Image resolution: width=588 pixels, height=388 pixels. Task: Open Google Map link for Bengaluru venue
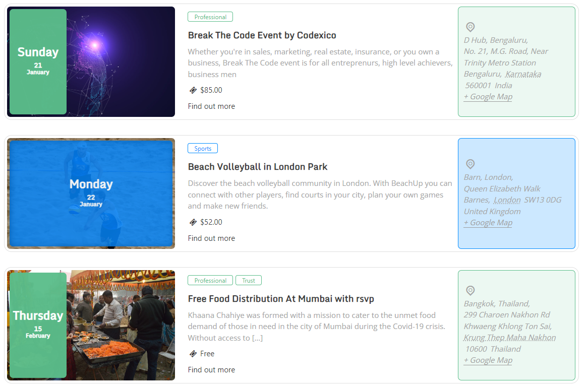point(488,97)
